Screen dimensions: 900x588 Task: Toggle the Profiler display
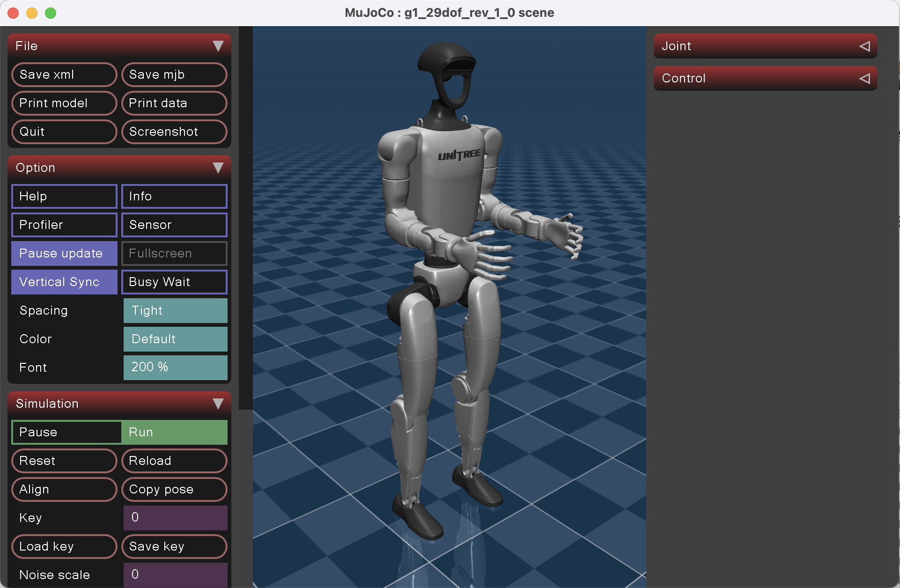[x=64, y=225]
